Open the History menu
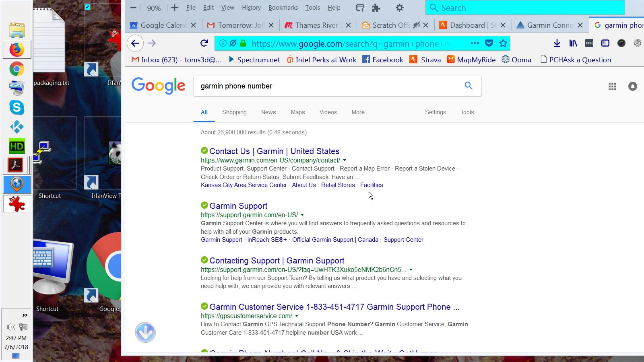Image resolution: width=644 pixels, height=362 pixels. coord(251,8)
